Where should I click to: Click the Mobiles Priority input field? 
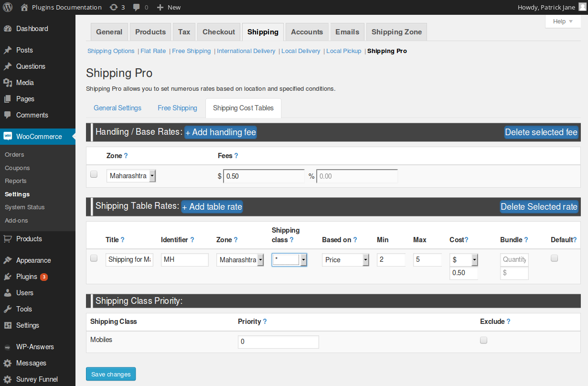tap(278, 342)
